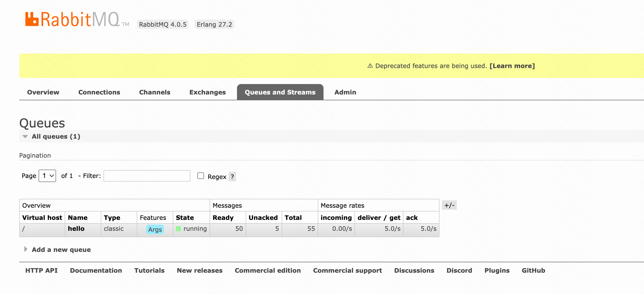This screenshot has width=644, height=294.
Task: Click the Filter input field
Action: point(147,176)
